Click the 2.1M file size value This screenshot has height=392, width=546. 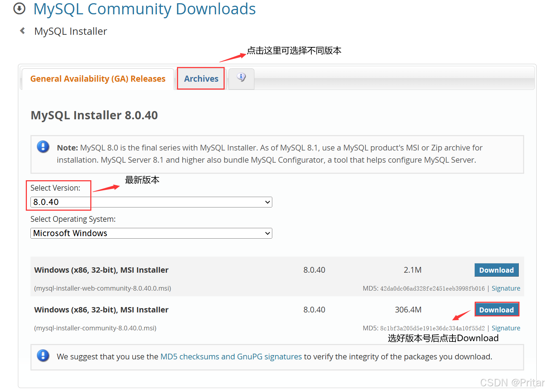413,270
